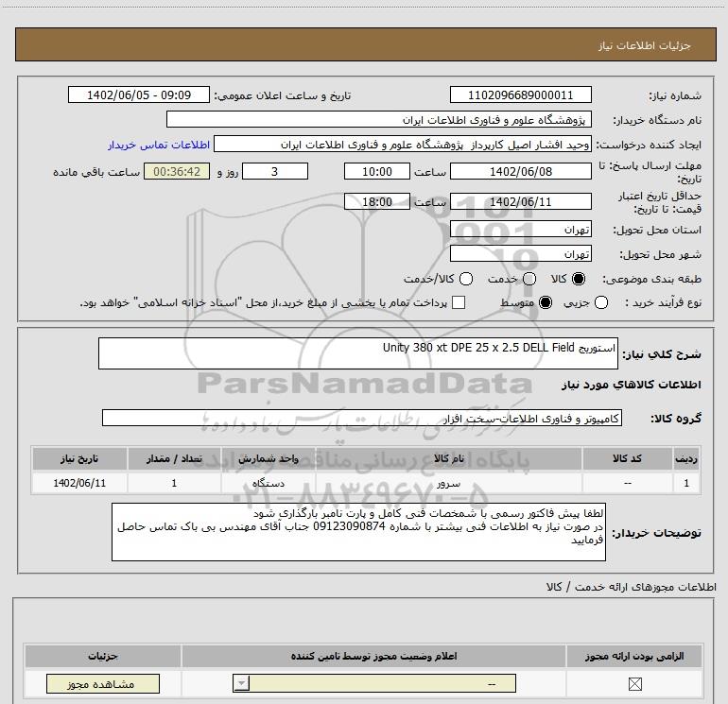Click the شهر محل تحویل field تهران
The image size is (728, 704).
click(x=520, y=253)
